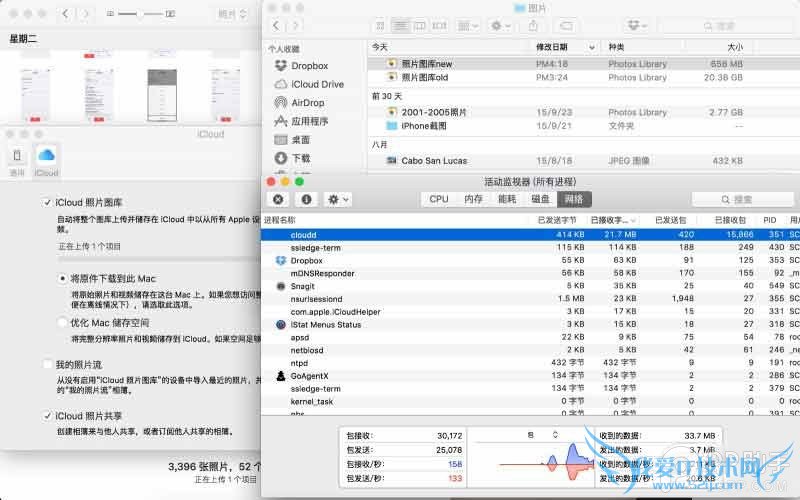Toggle sort arrow on 修改日期 column
This screenshot has height=500, width=800.
[x=592, y=47]
